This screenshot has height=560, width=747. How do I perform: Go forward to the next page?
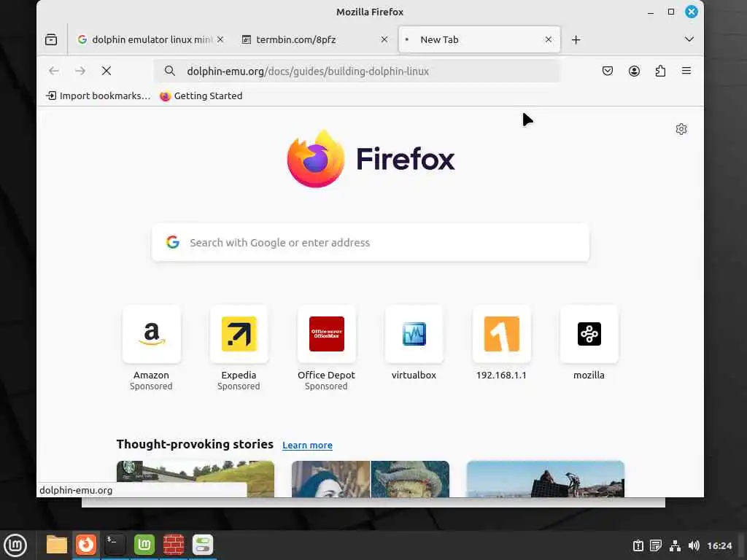point(80,71)
